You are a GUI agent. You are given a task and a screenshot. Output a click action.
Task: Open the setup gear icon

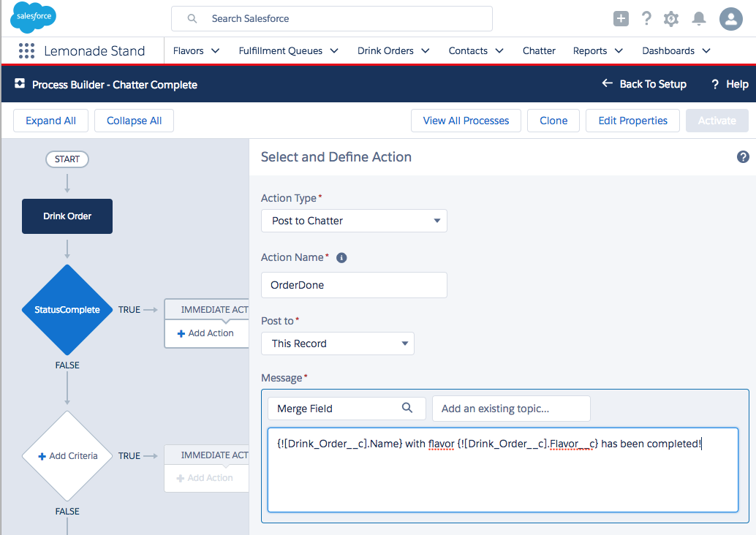(670, 19)
